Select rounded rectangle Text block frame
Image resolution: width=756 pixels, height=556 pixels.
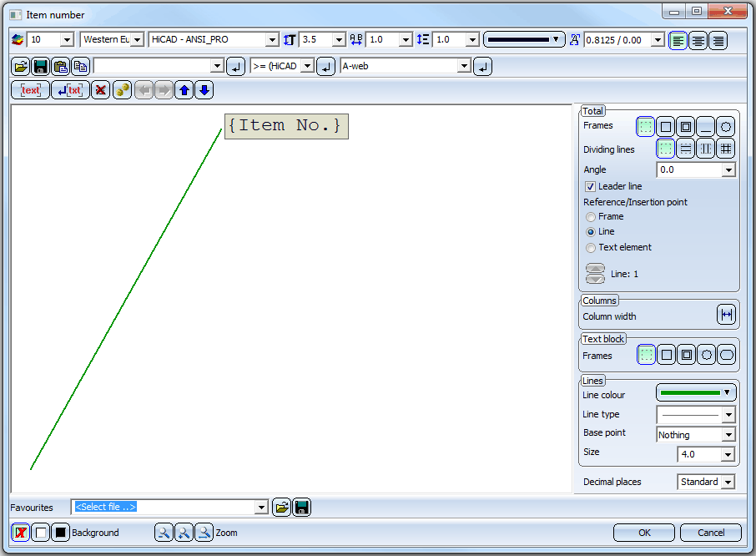point(726,355)
